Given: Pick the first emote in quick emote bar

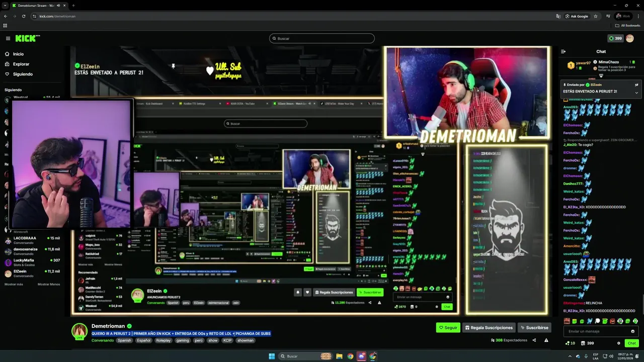Looking at the screenshot, I should pyautogui.click(x=567, y=321).
